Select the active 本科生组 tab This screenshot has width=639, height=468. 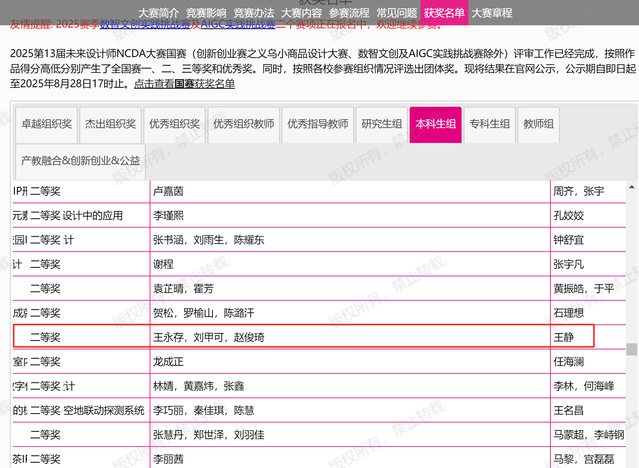pyautogui.click(x=438, y=125)
